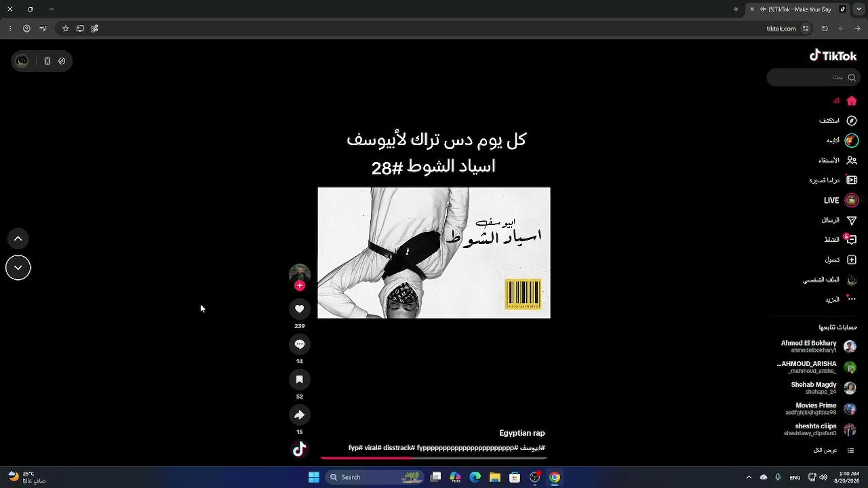Open the weather widget showing 25°C

pos(27,477)
